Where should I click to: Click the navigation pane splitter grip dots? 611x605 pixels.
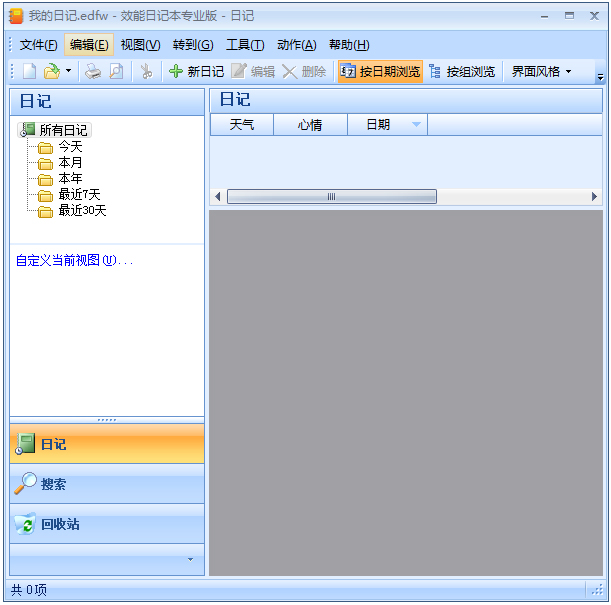(107, 420)
